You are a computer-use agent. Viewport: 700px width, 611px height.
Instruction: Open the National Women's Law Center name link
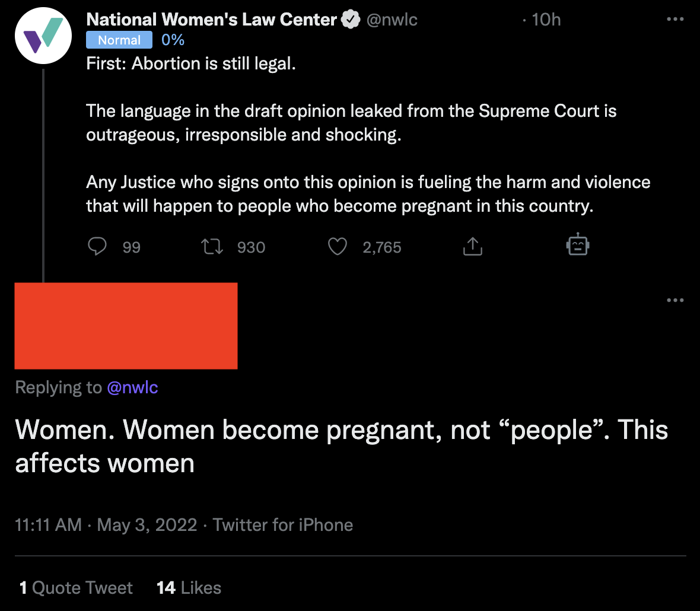(211, 20)
